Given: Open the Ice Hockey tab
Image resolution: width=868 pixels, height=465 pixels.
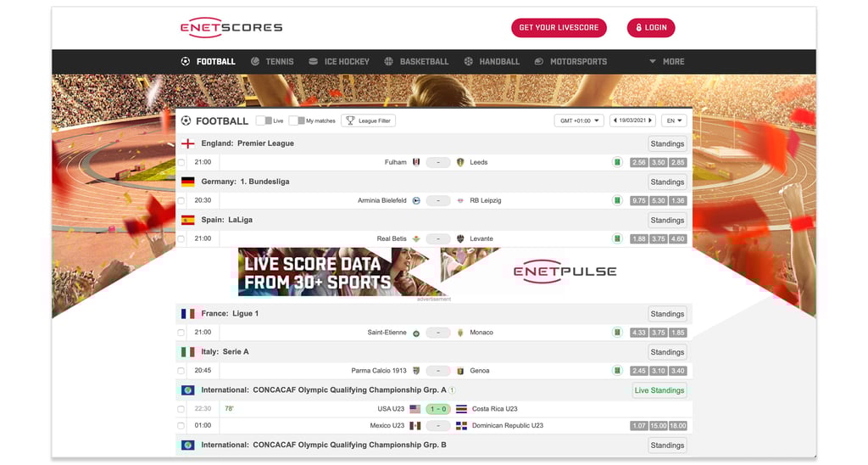Looking at the screenshot, I should (339, 62).
